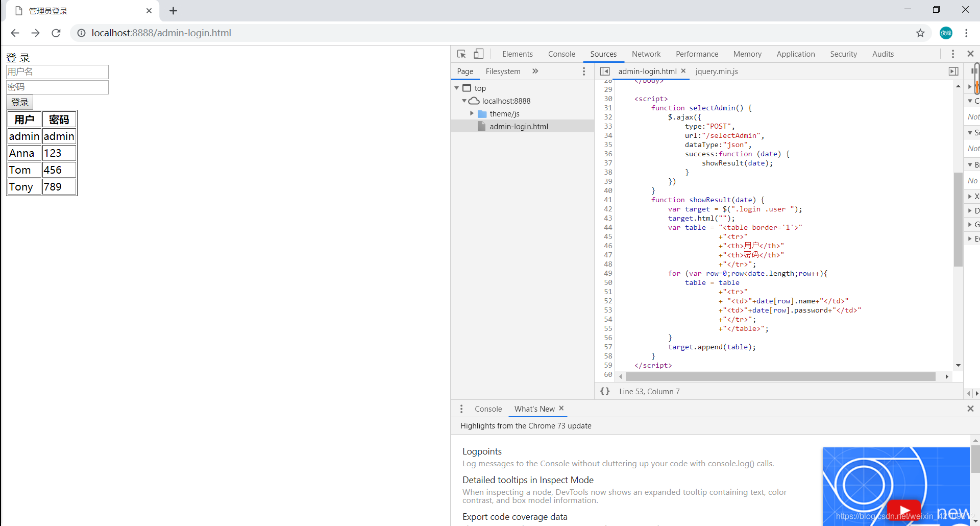980x526 pixels.
Task: Open the Performance tab
Action: (x=697, y=54)
